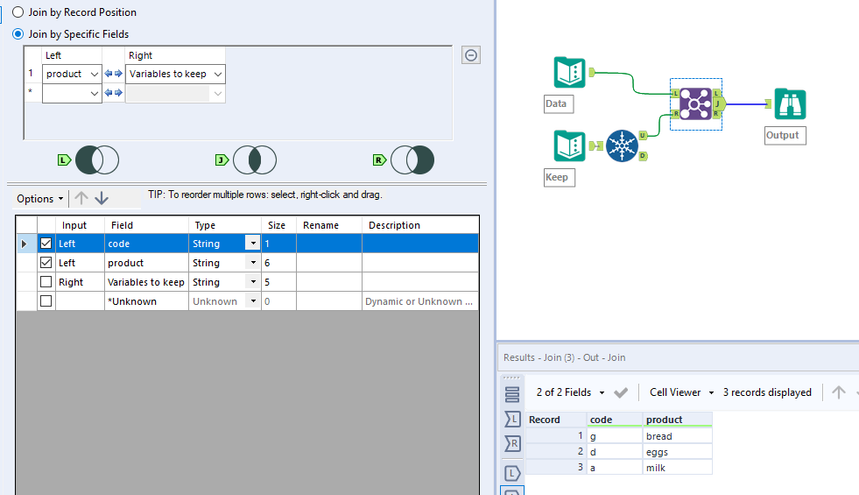The height and width of the screenshot is (495, 859).
Task: Click the results up arrow icon
Action: pyautogui.click(x=838, y=392)
